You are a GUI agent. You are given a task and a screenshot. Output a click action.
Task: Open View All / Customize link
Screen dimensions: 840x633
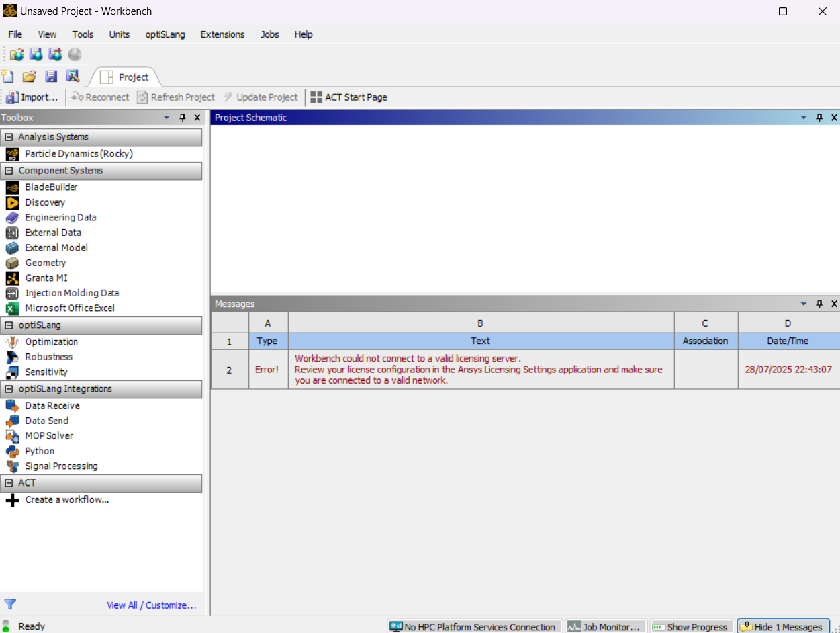[x=152, y=605]
